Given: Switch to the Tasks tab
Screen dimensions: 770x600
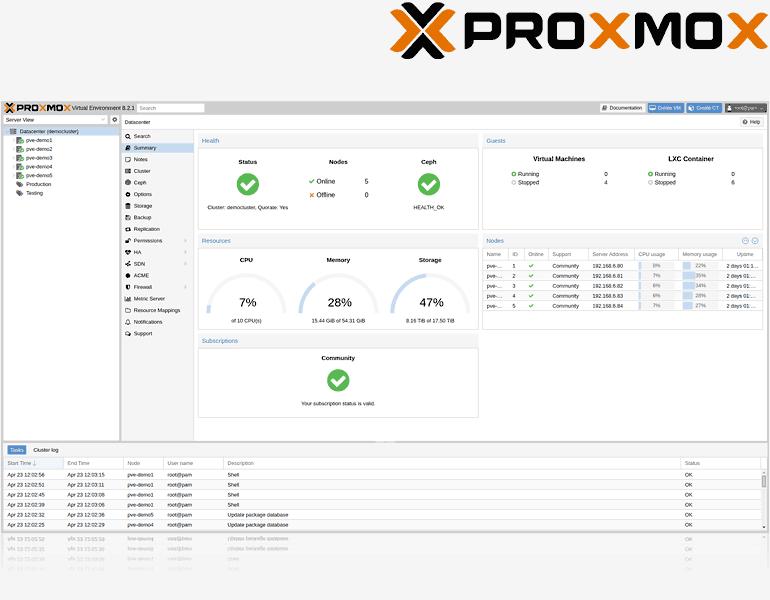Looking at the screenshot, I should pos(17,450).
